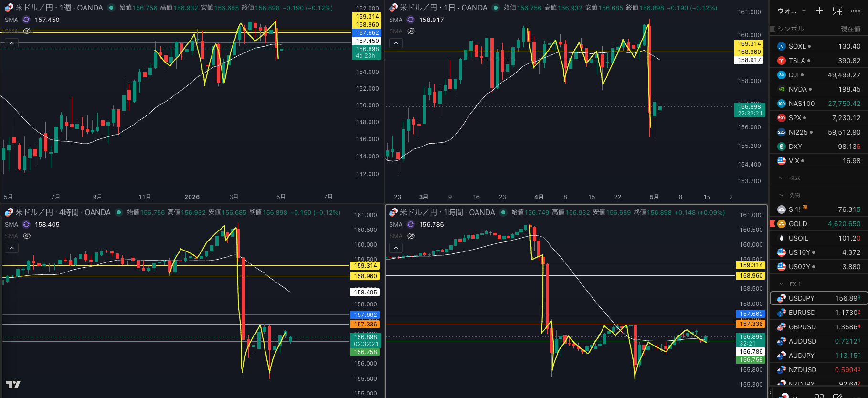Select the NAS100 watchlist row
The image size is (868, 398).
pos(819,104)
